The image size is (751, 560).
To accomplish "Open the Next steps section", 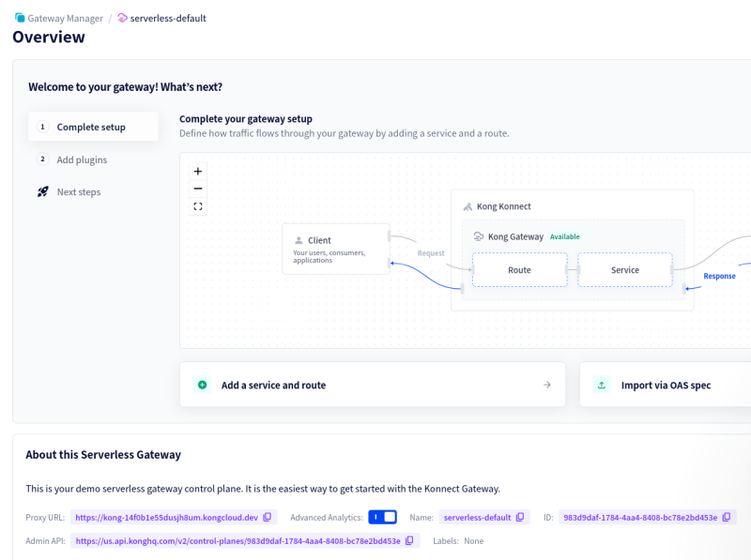I will [x=78, y=192].
